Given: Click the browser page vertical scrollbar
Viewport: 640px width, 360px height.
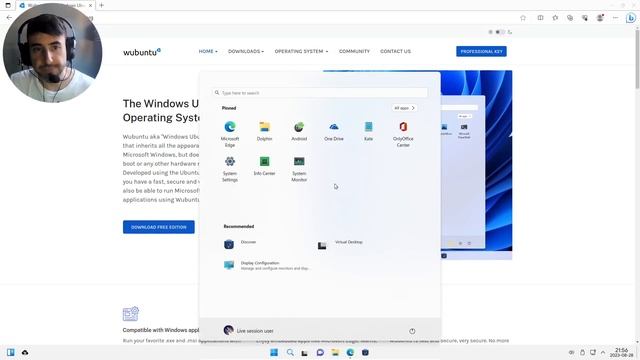Looking at the screenshot, I should coord(637,61).
